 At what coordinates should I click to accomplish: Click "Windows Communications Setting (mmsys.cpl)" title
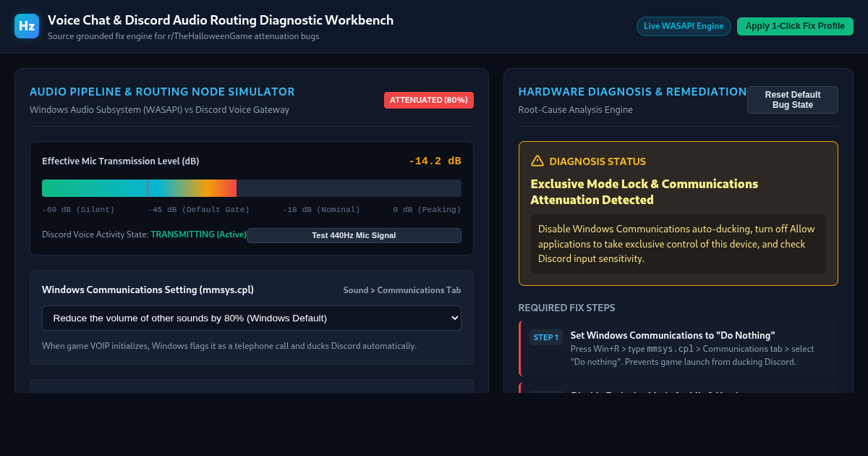[x=148, y=290]
